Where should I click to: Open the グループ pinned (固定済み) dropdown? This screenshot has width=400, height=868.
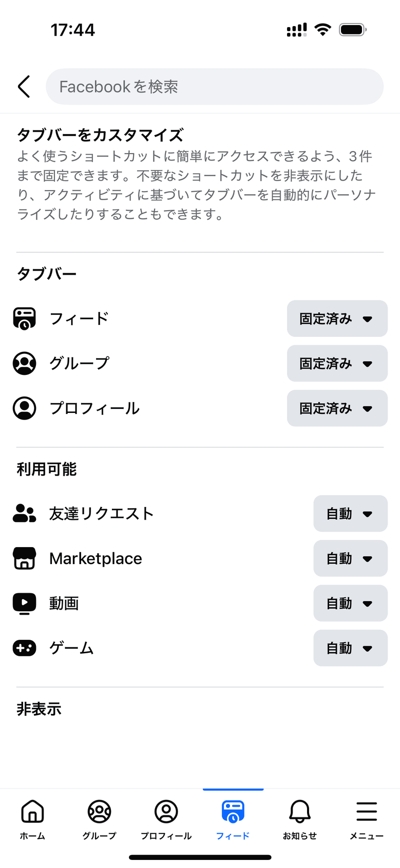coord(337,363)
